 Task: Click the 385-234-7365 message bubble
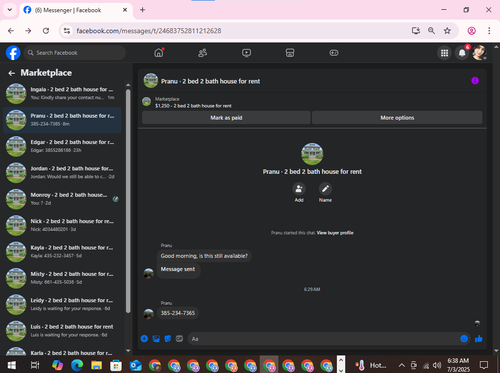point(178,313)
